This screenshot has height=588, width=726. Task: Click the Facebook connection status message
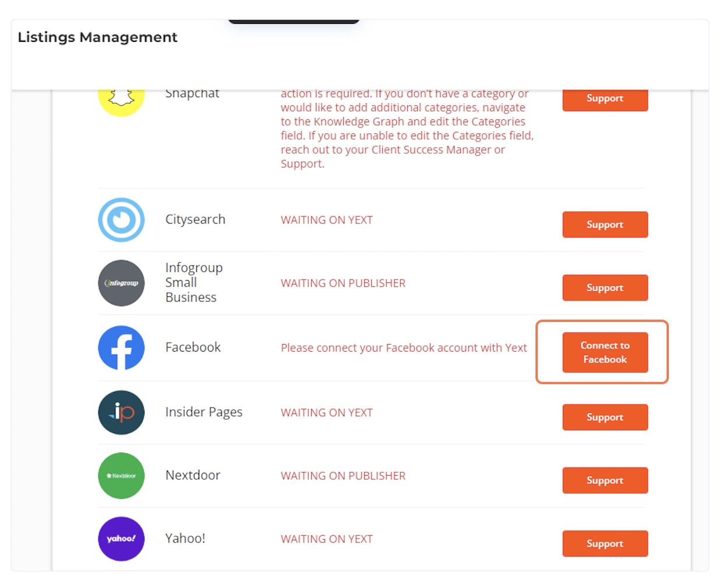tap(404, 348)
